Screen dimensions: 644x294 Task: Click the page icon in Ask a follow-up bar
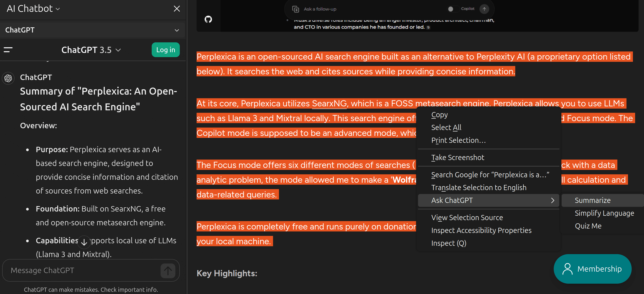(x=296, y=9)
